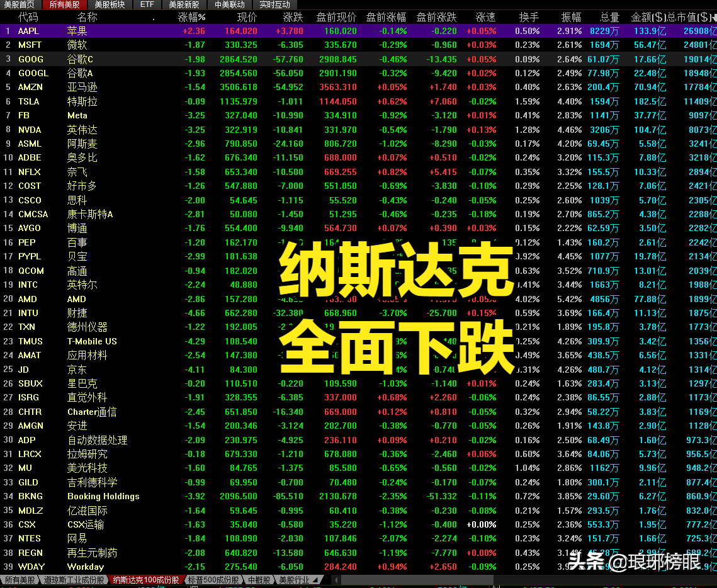Click the GOOG ticker code
The height and width of the screenshot is (588, 717).
[x=31, y=59]
